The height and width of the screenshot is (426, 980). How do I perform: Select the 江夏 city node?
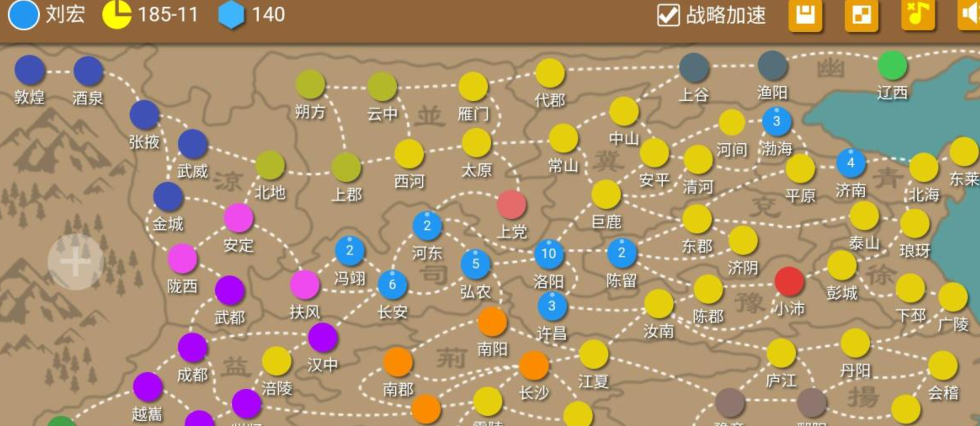click(x=594, y=354)
